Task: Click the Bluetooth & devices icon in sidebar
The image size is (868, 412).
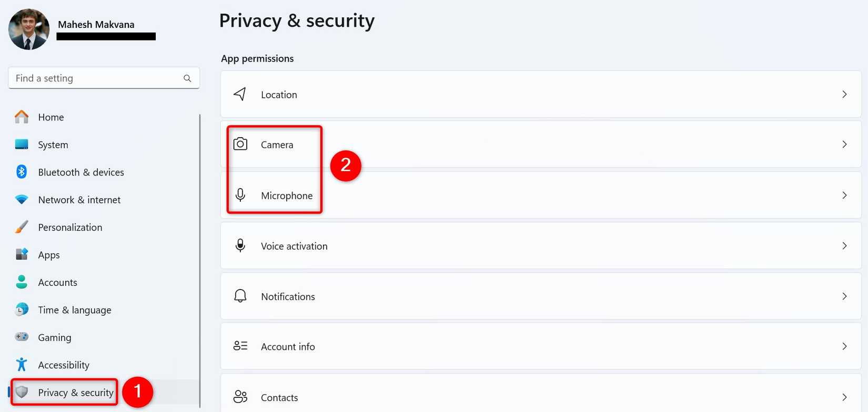Action: (21, 172)
